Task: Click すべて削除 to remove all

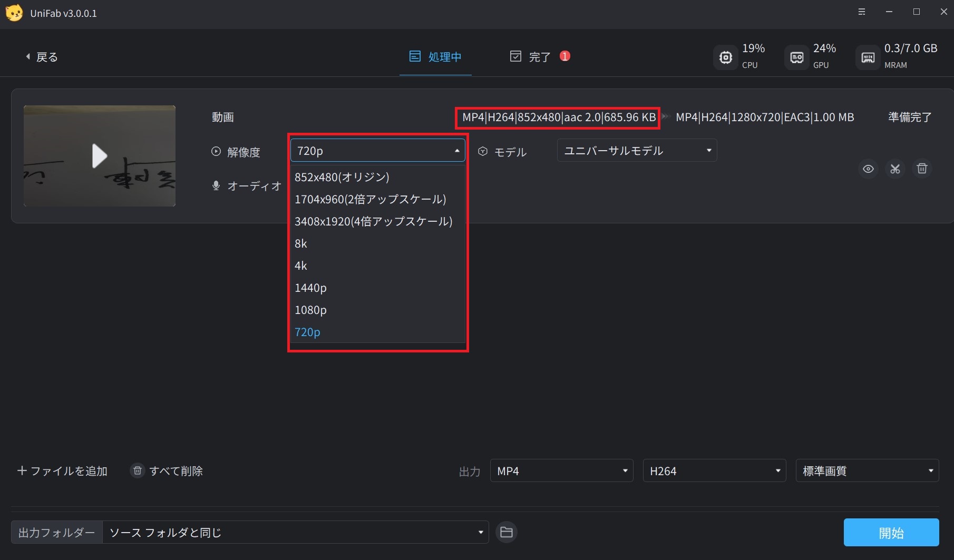Action: 167,471
